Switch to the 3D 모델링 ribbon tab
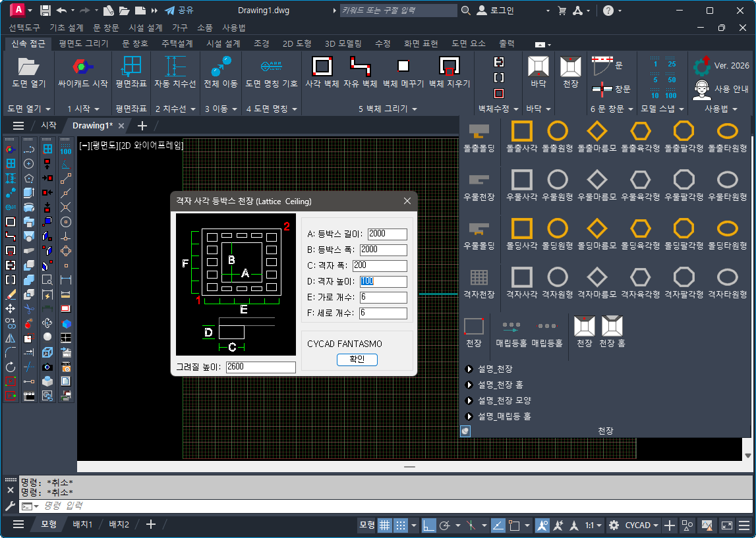 click(x=343, y=43)
